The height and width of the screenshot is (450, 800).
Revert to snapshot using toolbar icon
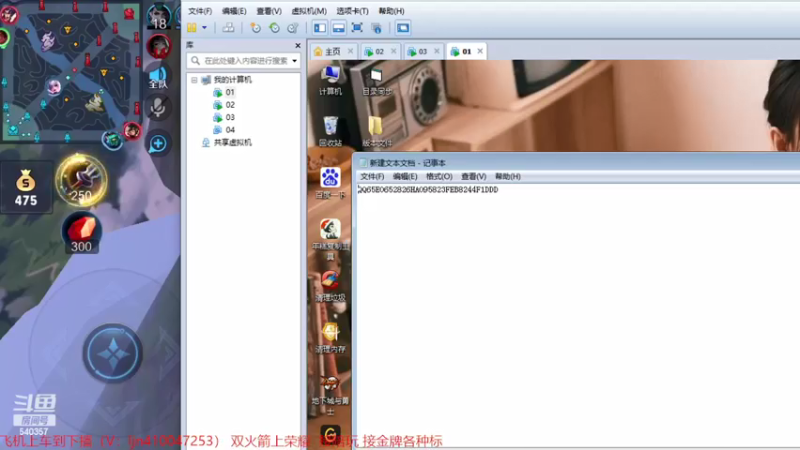click(x=274, y=28)
